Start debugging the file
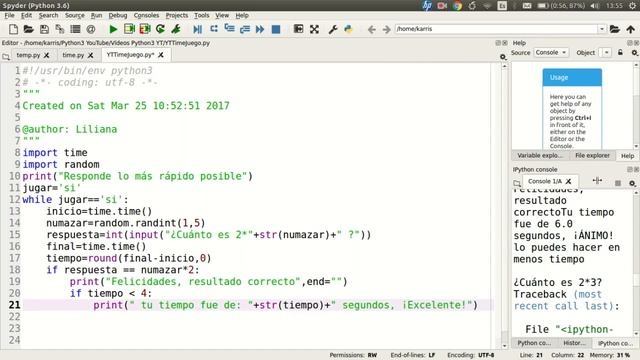The height and width of the screenshot is (360, 640). coord(198,29)
